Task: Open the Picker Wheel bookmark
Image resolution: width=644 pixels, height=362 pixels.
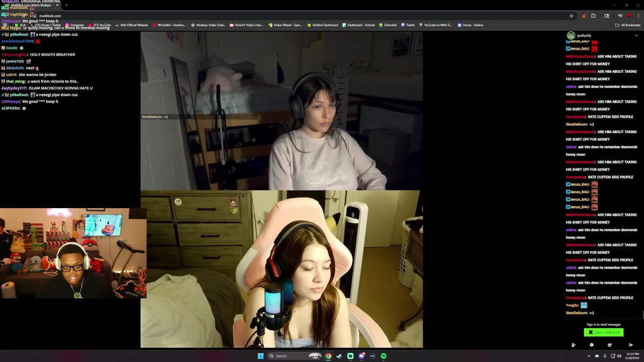Action: [285, 25]
